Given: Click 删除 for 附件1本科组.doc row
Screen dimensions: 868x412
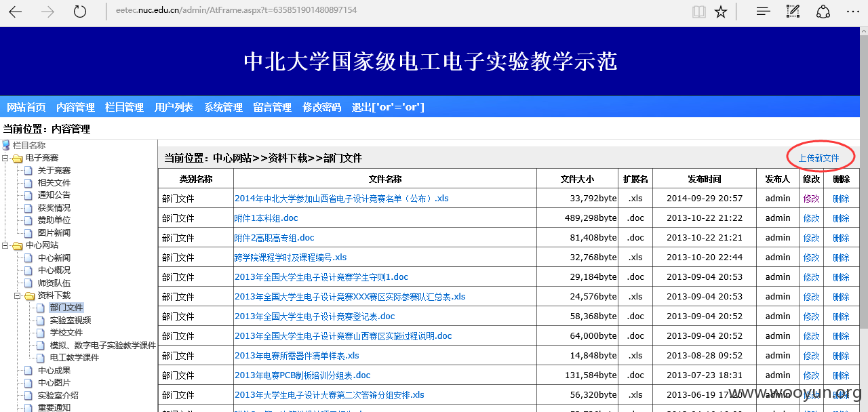Looking at the screenshot, I should click(x=841, y=218).
